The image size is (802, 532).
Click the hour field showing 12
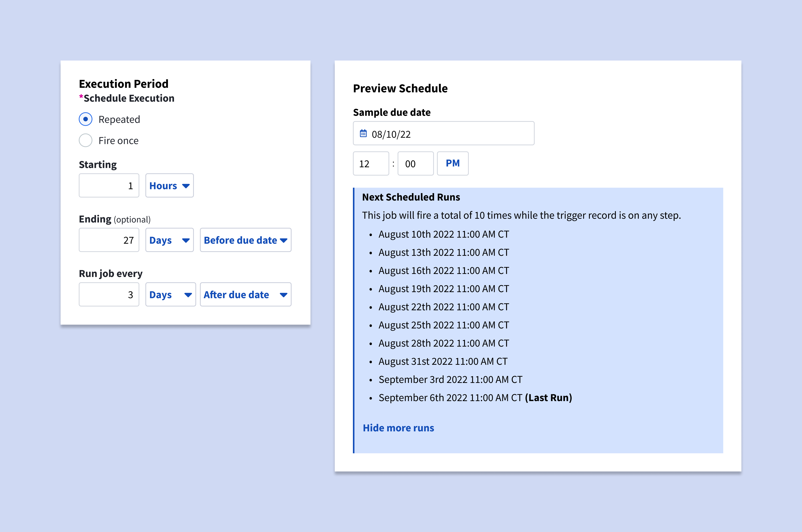click(x=371, y=163)
